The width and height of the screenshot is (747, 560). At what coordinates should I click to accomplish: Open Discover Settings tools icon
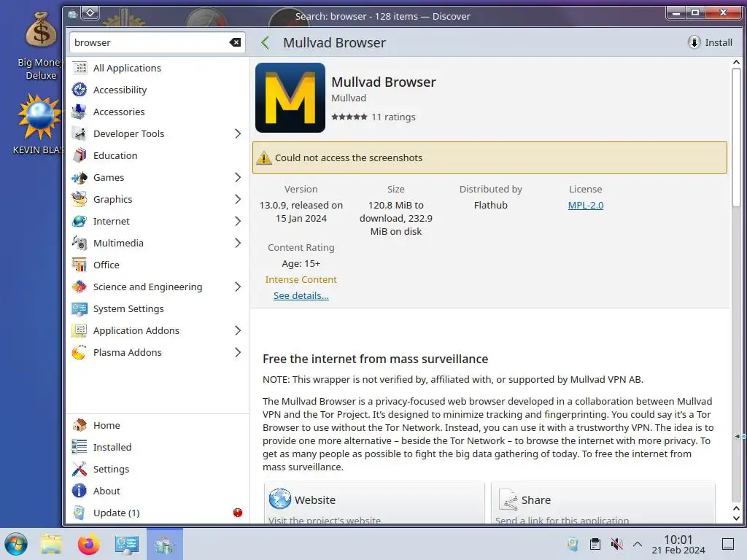tap(80, 469)
